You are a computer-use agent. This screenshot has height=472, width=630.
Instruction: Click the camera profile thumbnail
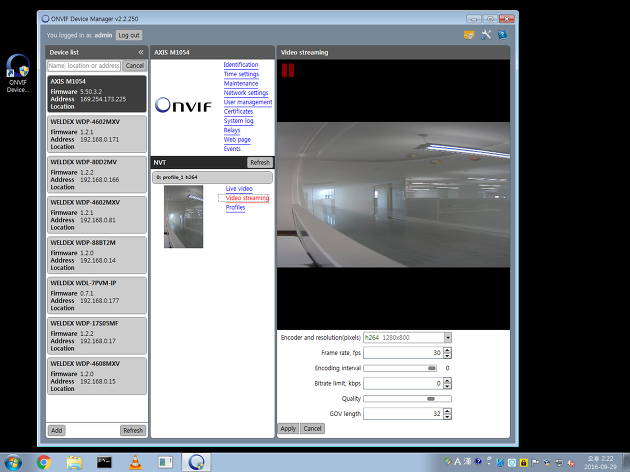(183, 217)
